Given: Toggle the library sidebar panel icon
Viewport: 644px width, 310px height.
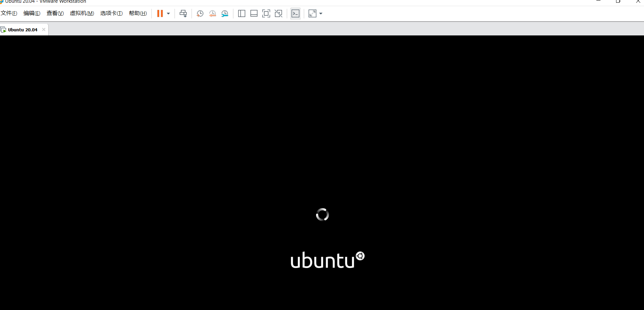Looking at the screenshot, I should point(242,14).
